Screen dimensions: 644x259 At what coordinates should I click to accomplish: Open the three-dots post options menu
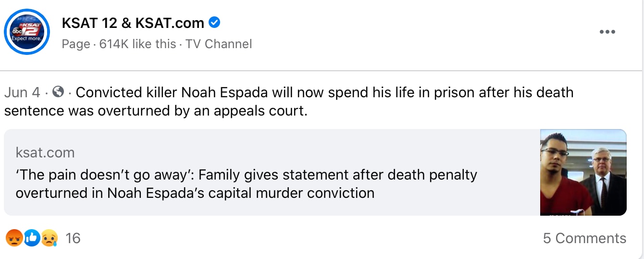pyautogui.click(x=607, y=32)
